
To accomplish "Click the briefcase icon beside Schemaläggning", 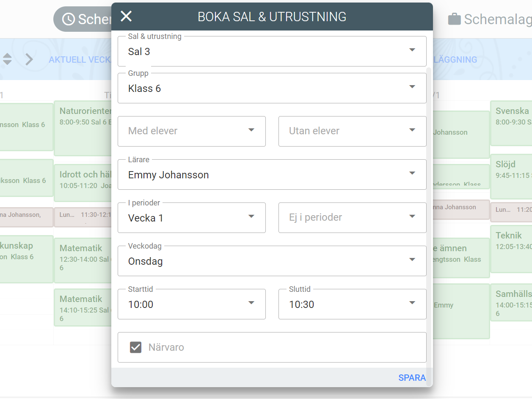I will pos(454,19).
